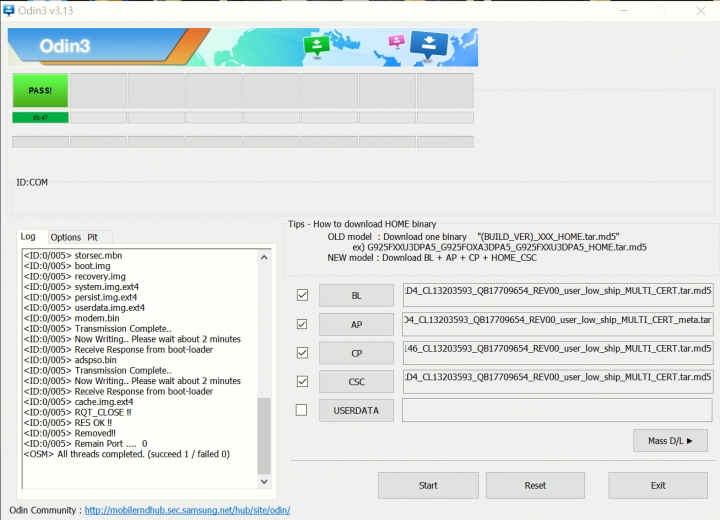Image resolution: width=720 pixels, height=520 pixels.
Task: Click the CSC button to choose file
Action: 356,382
